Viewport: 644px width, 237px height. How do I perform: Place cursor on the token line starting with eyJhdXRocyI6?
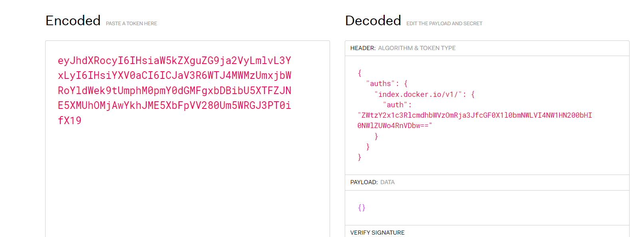[x=174, y=60]
